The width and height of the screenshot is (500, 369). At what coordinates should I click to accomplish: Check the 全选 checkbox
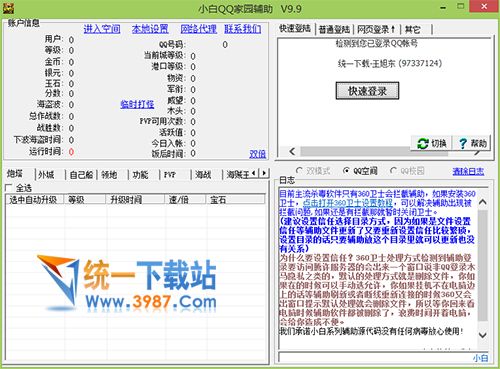9,188
